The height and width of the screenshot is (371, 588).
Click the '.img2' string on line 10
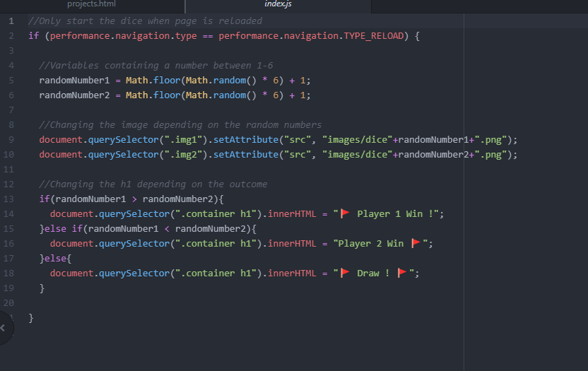183,155
